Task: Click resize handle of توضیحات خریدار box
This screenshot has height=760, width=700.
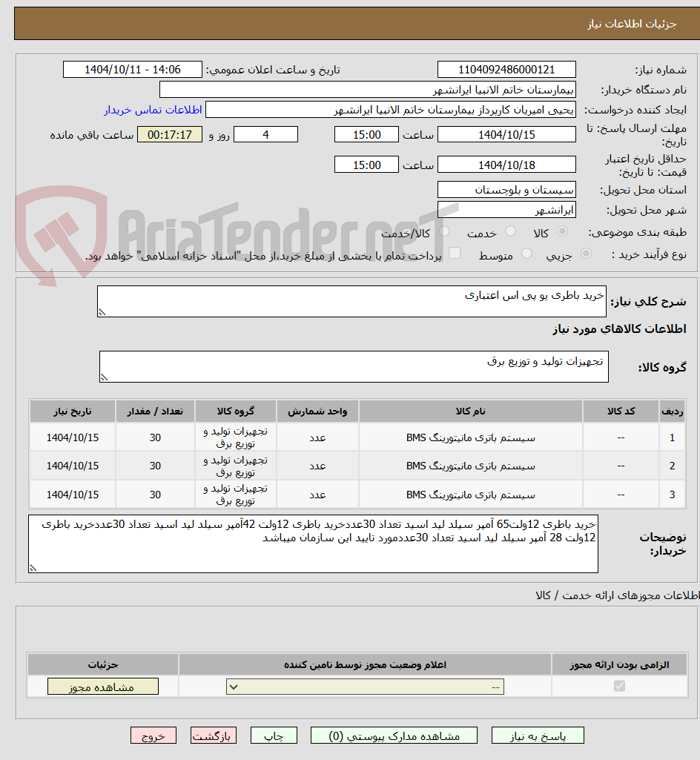Action: [33, 568]
